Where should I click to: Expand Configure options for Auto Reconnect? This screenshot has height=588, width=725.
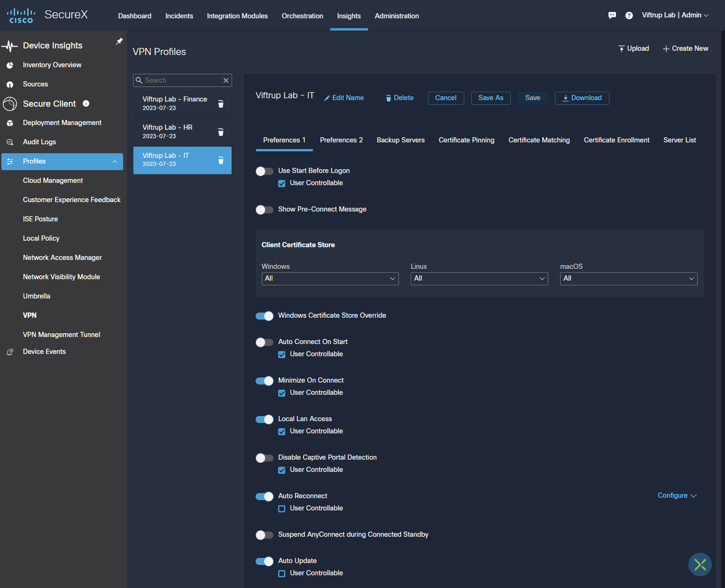click(677, 495)
